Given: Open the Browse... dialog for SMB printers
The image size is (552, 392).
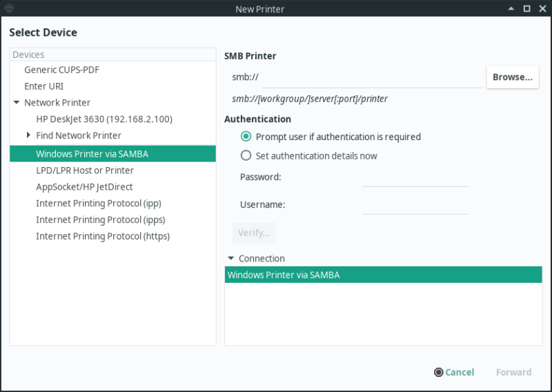Looking at the screenshot, I should (x=512, y=77).
